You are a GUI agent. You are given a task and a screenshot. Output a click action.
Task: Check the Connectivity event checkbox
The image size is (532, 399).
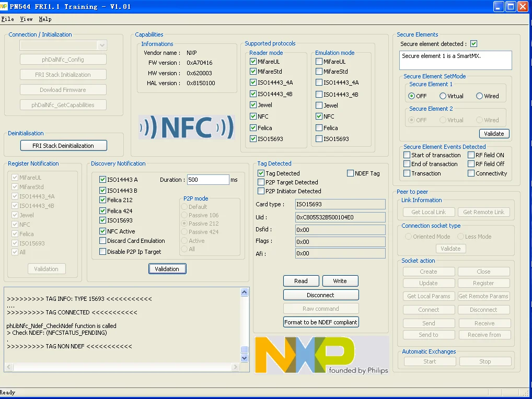point(471,173)
